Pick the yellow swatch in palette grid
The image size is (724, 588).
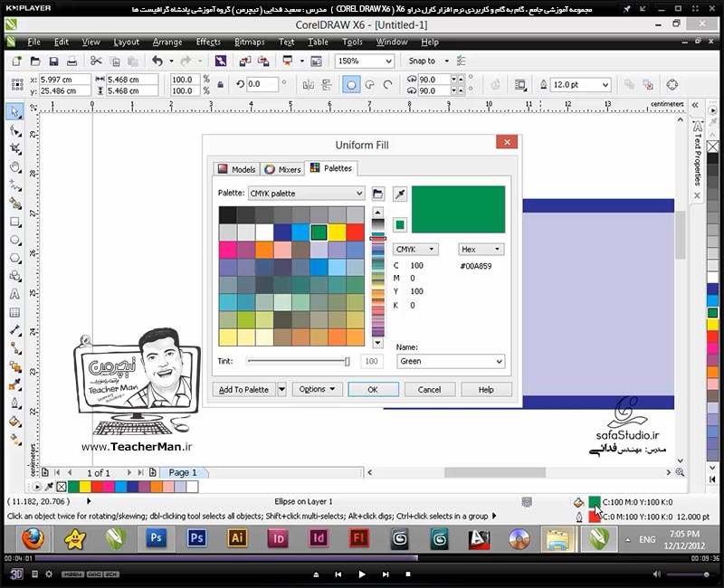[x=337, y=232]
